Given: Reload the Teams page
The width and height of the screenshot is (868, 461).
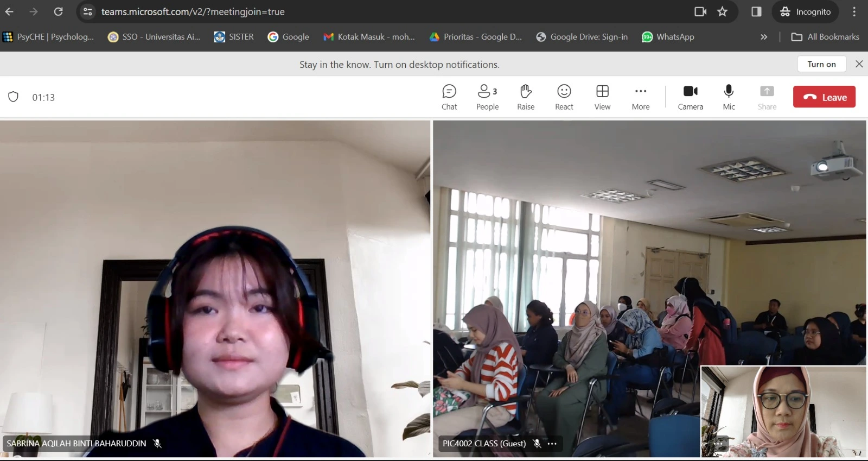Looking at the screenshot, I should [x=59, y=11].
